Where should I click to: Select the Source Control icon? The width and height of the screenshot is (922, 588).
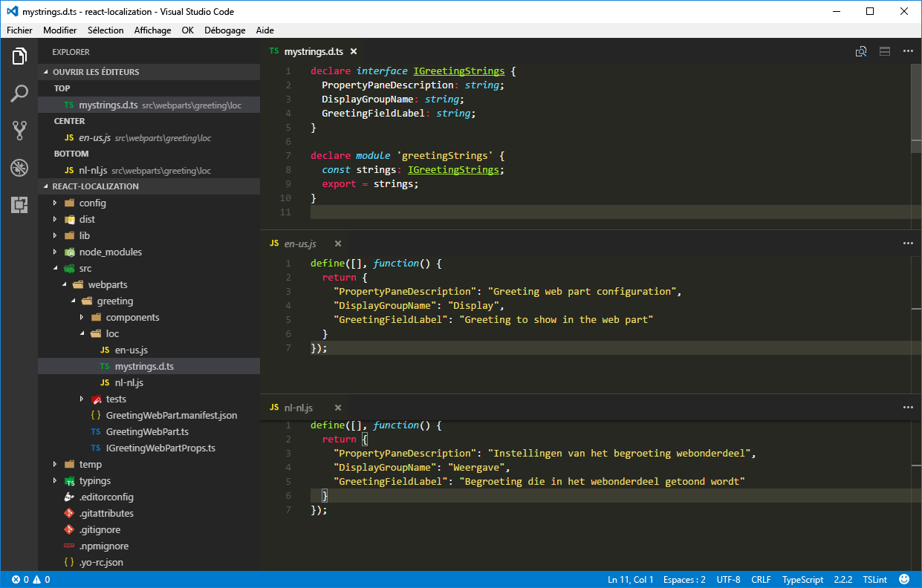(x=19, y=131)
